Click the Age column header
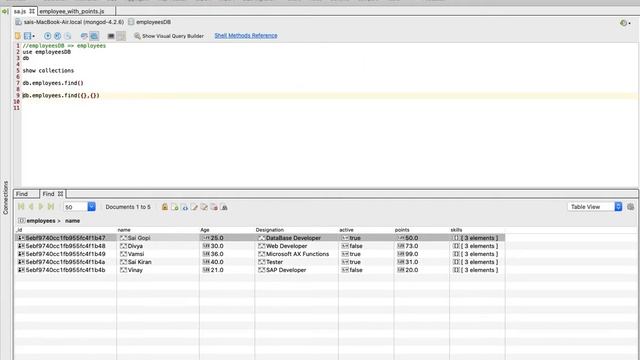 [227, 230]
